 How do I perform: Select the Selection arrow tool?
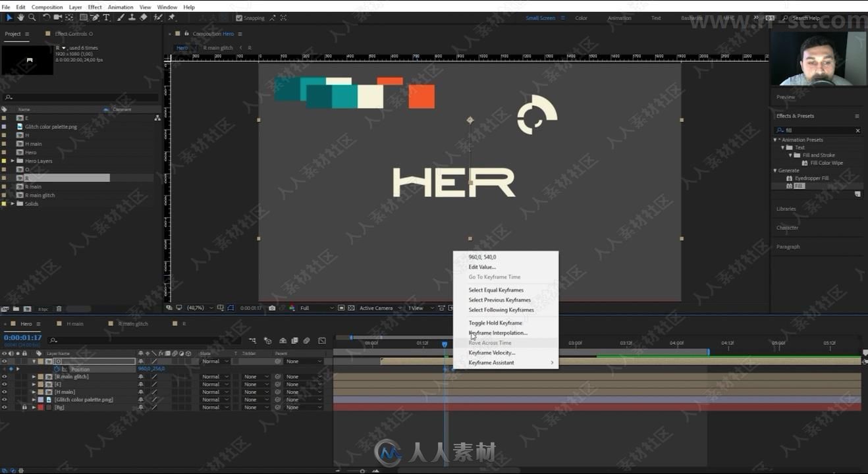pos(9,18)
